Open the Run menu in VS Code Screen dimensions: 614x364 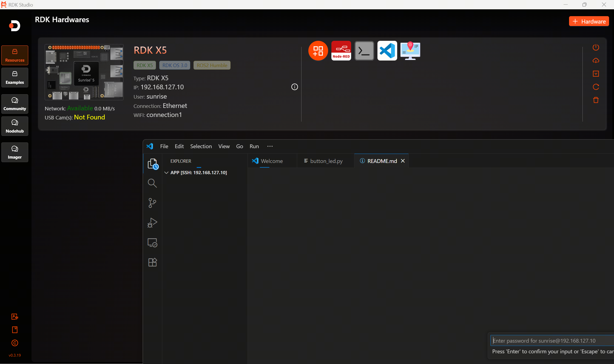click(x=254, y=146)
